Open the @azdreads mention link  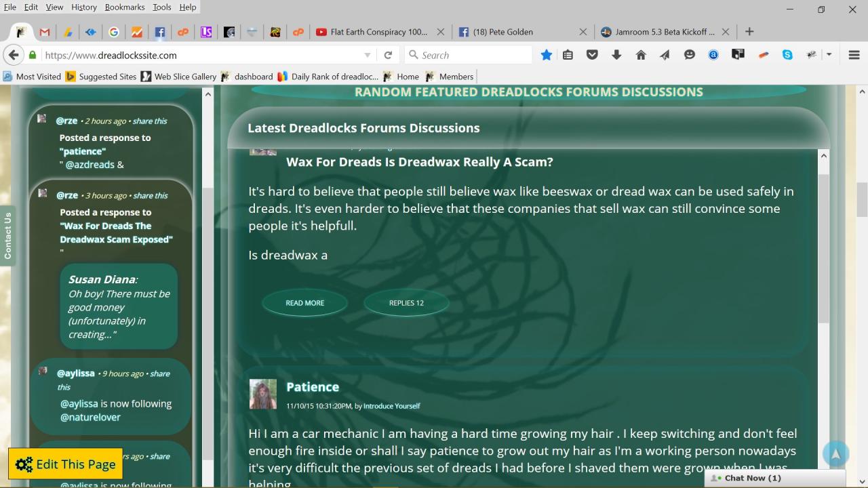click(x=90, y=165)
